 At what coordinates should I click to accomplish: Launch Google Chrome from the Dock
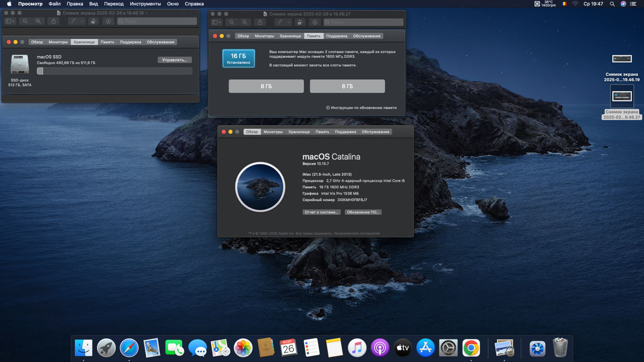471,348
